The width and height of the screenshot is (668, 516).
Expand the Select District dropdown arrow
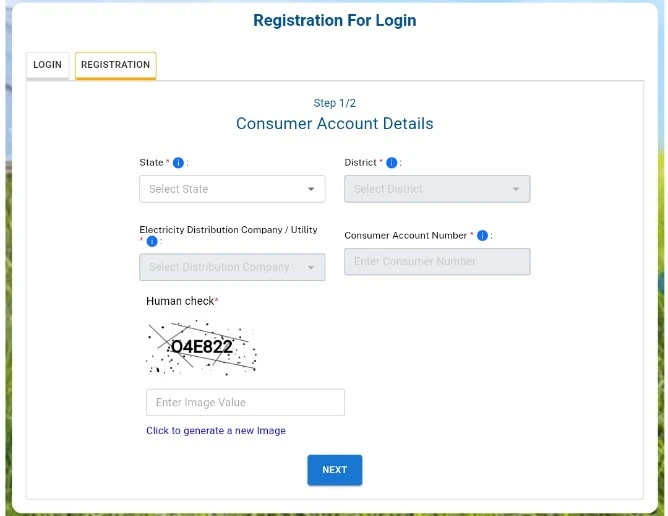[515, 189]
